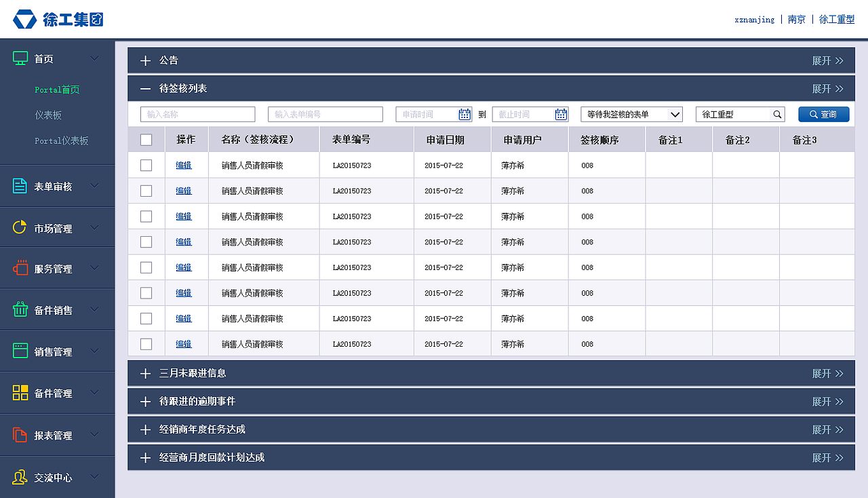This screenshot has height=498, width=868.
Task: Select 仪表板 from the sidebar menu
Action: point(47,115)
